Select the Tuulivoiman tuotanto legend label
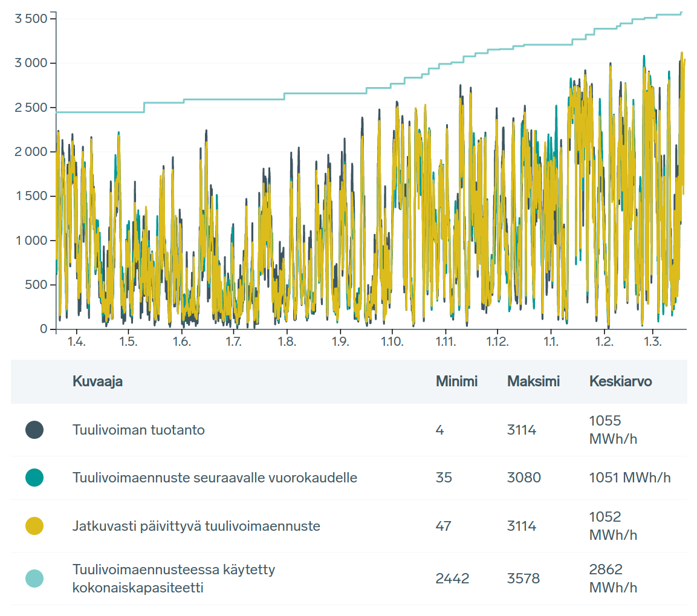 coord(138,430)
